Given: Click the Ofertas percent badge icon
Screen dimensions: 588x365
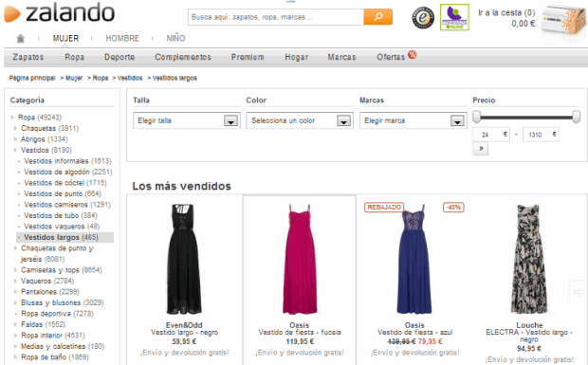Looking at the screenshot, I should (x=413, y=55).
